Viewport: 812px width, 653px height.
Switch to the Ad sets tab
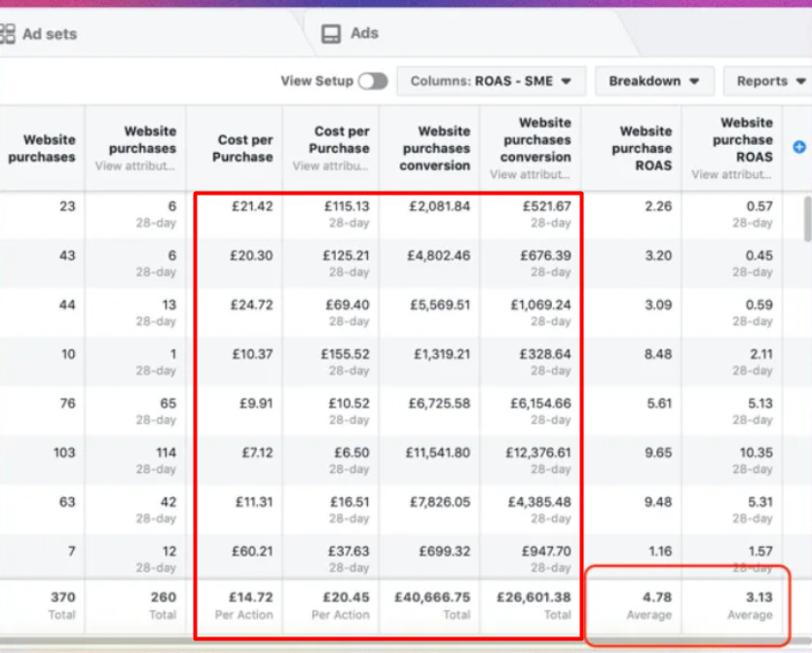[49, 34]
